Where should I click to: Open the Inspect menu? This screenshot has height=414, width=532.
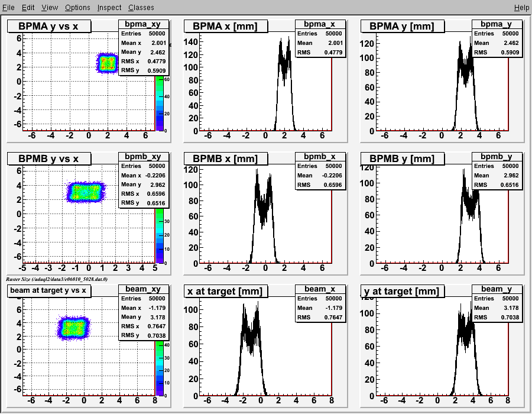(109, 8)
